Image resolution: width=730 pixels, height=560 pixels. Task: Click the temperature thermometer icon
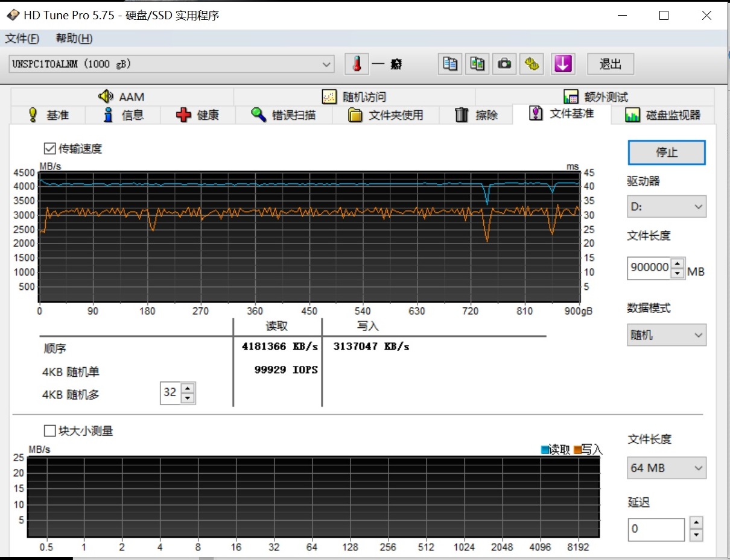357,64
